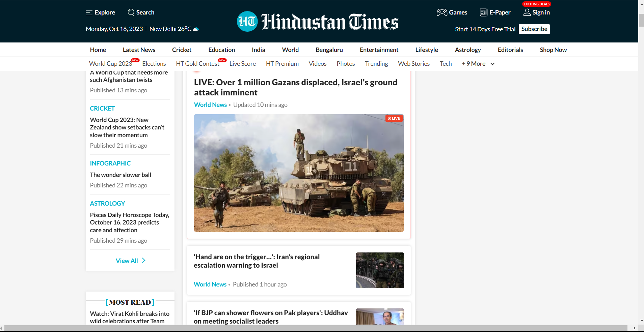Open the Lifestyle section
644x332 pixels.
point(427,50)
